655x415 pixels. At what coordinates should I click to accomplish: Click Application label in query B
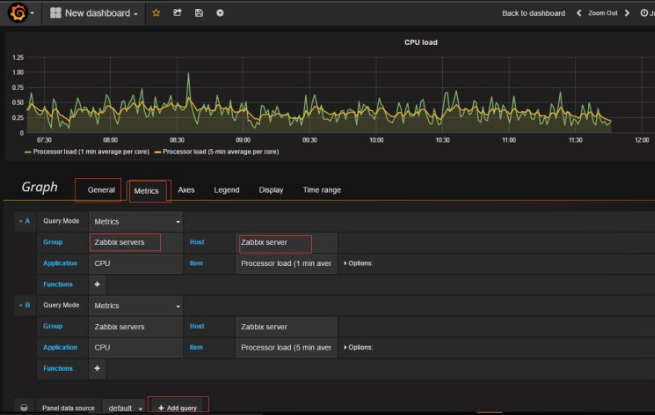click(60, 347)
